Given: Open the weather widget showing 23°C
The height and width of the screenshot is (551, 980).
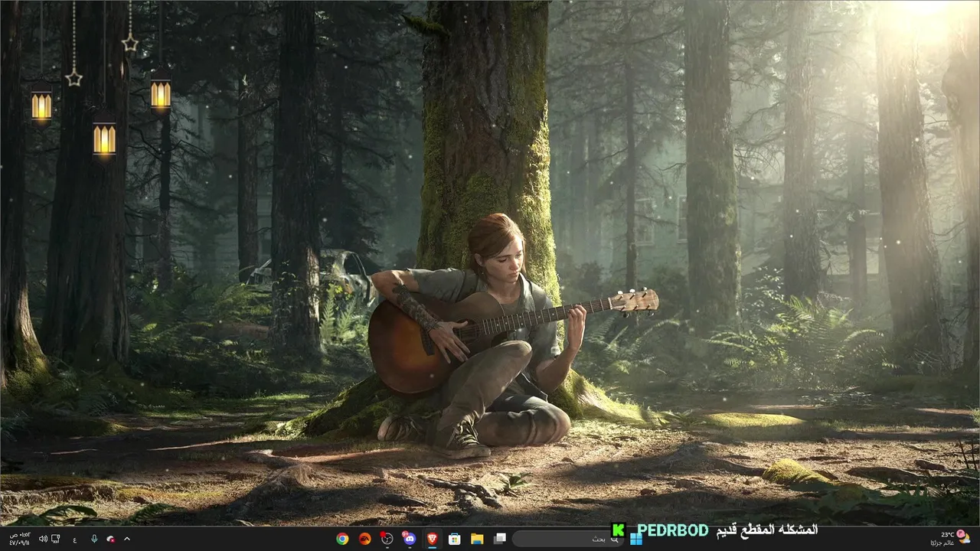Looking at the screenshot, I should click(952, 539).
